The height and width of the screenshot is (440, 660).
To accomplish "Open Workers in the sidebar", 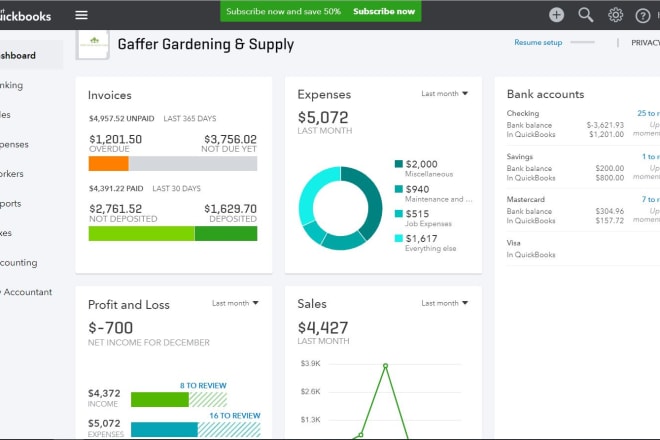I will [12, 173].
